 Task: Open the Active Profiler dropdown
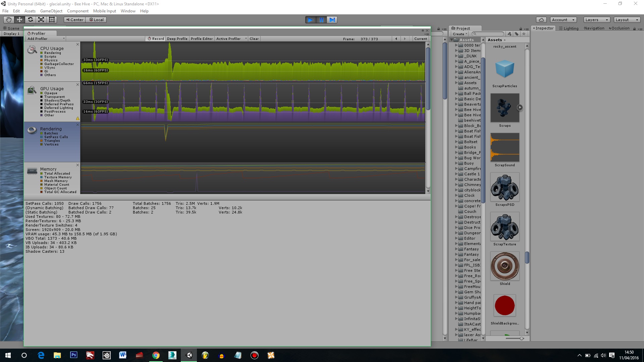point(231,39)
